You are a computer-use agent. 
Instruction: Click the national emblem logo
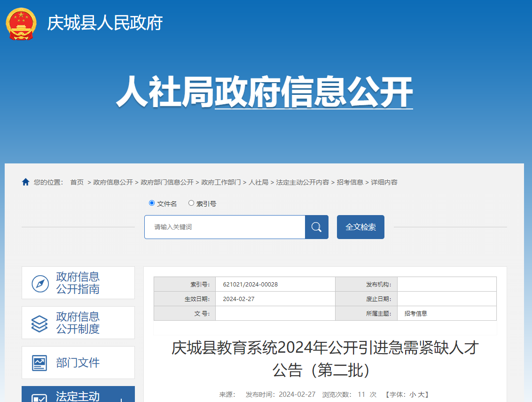21,23
